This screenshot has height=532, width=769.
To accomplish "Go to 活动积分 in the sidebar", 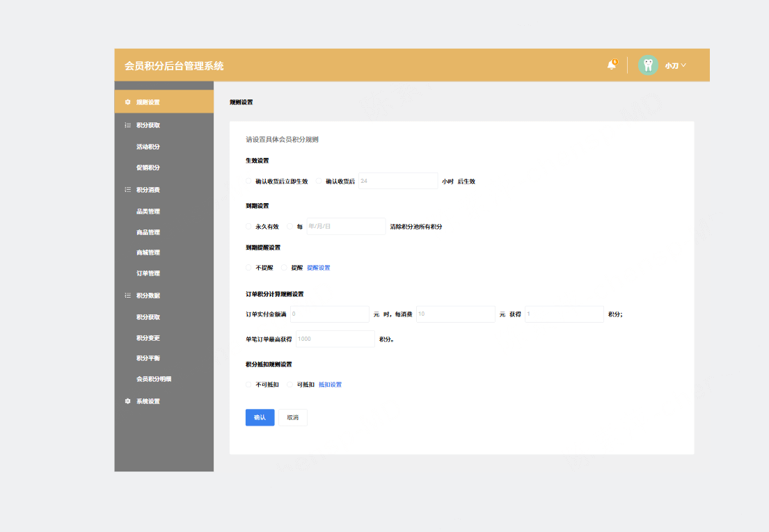I will coord(148,147).
